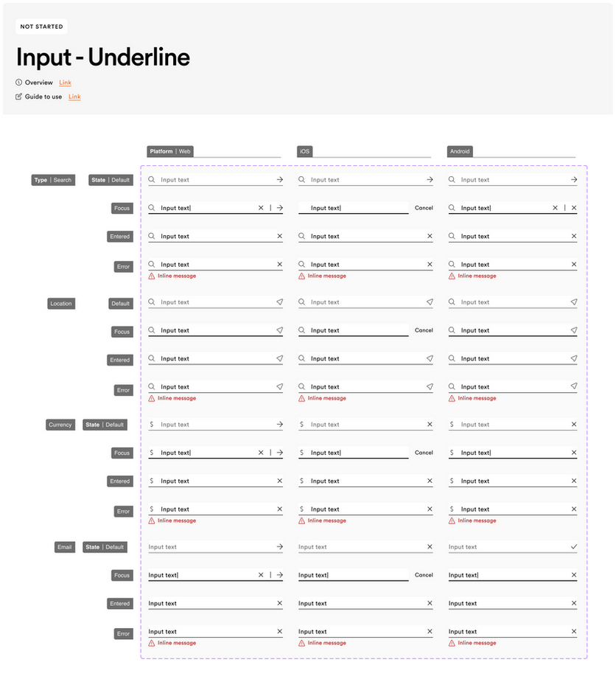This screenshot has width=616, height=690.
Task: Select the iOS platform column label
Action: click(x=304, y=151)
